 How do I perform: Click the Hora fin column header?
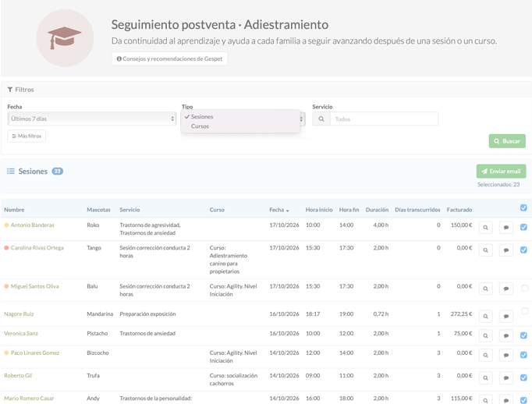(x=349, y=210)
